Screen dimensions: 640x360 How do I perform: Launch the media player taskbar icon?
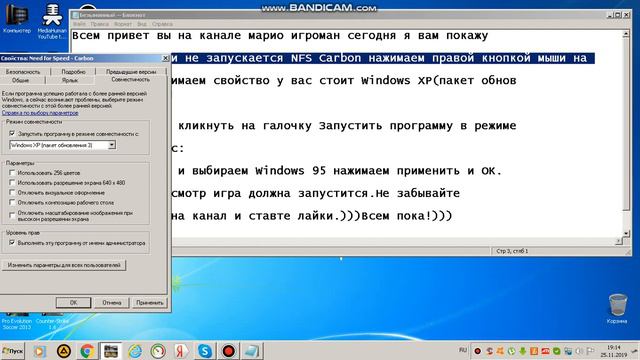pos(40,351)
